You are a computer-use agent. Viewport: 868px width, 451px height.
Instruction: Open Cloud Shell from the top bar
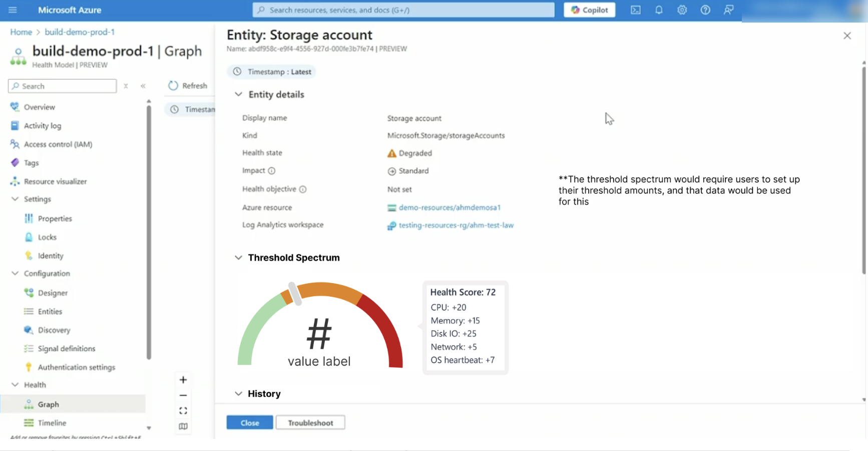[x=635, y=10]
